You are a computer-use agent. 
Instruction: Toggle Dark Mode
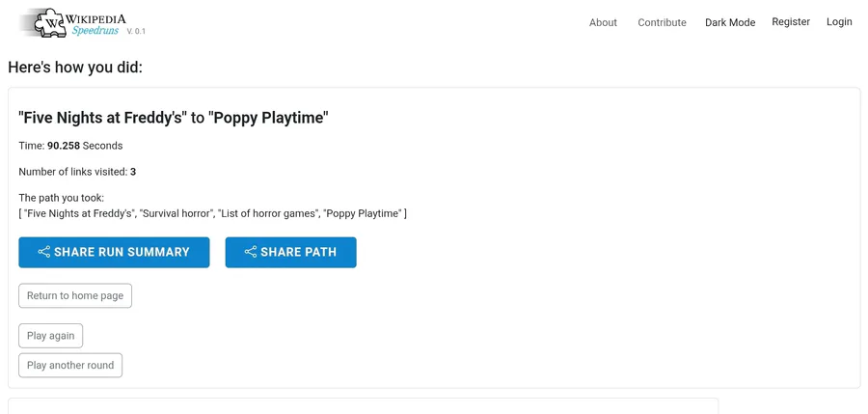(x=730, y=23)
